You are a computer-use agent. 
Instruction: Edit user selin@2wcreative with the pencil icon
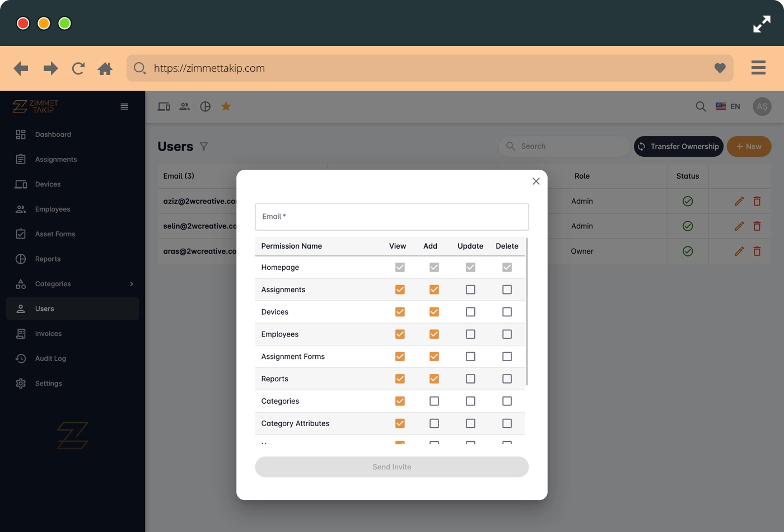click(739, 226)
